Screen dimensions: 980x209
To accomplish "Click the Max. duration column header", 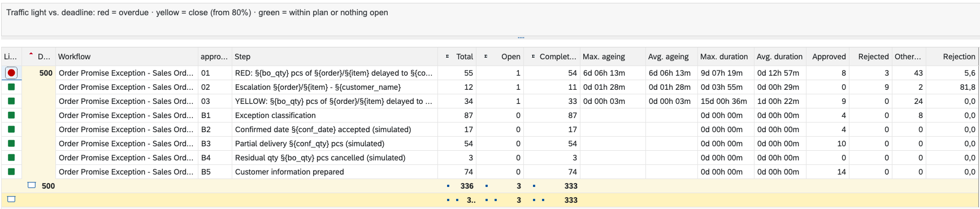I will [x=726, y=56].
